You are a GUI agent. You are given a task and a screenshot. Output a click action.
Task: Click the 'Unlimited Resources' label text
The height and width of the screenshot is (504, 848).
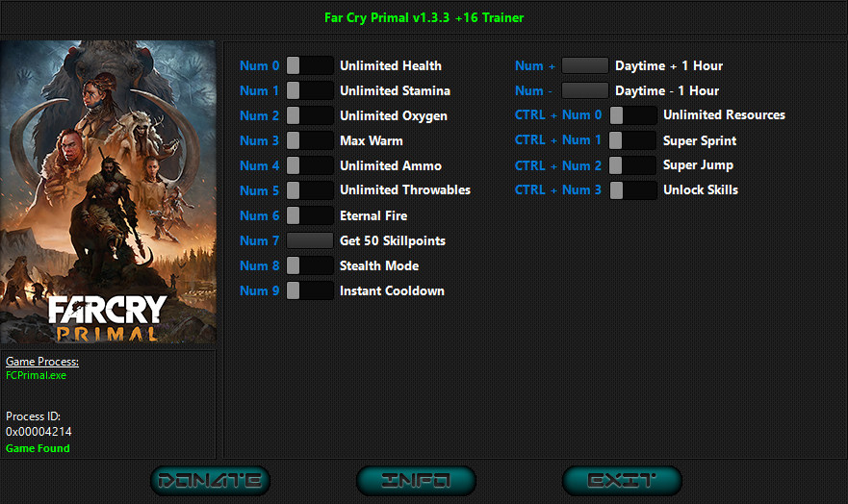click(724, 115)
